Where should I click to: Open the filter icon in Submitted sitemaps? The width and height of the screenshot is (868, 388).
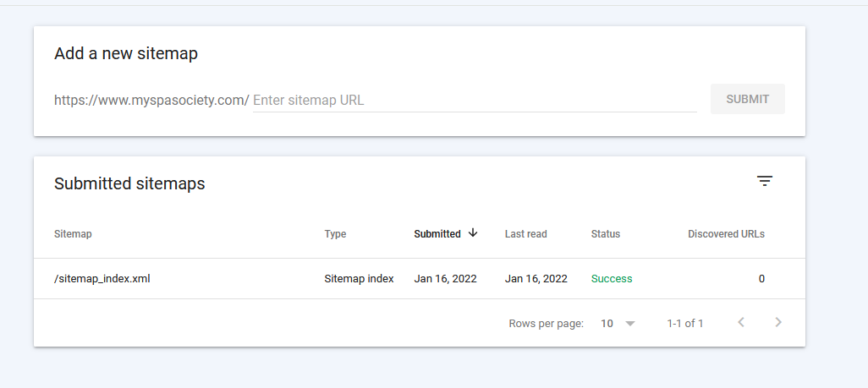[765, 181]
